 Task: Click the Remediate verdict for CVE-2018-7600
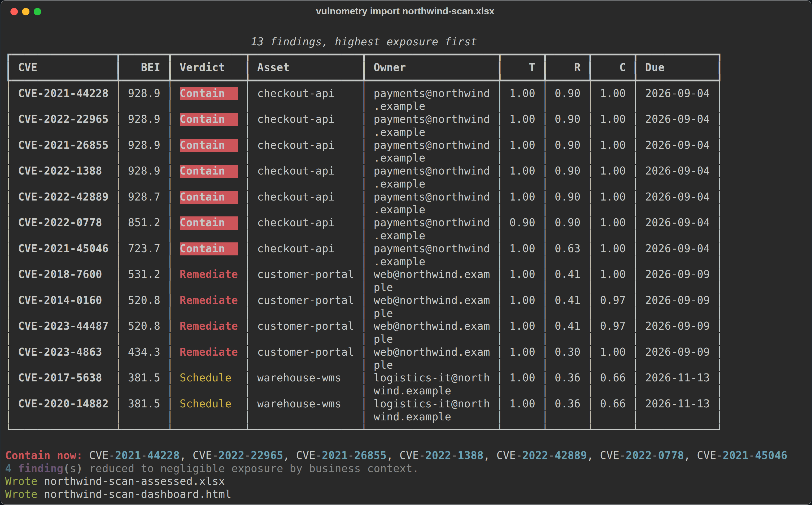209,275
